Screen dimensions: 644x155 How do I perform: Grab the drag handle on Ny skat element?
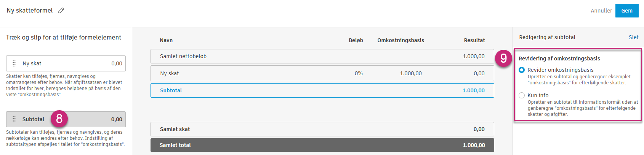coord(14,63)
